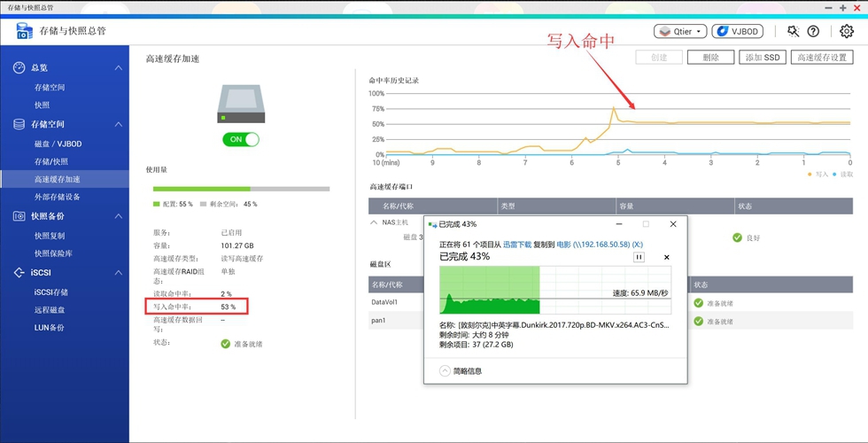Click the 写入命中率 53 % value

(229, 307)
